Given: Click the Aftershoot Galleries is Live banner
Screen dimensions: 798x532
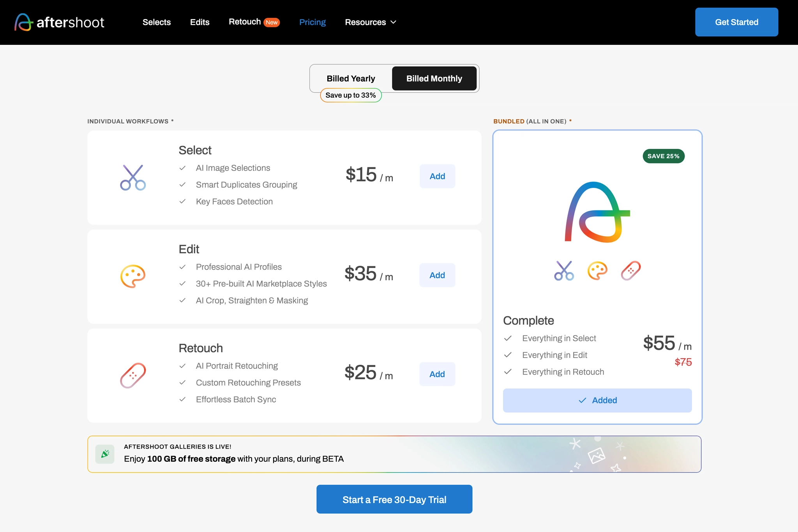Looking at the screenshot, I should (394, 454).
